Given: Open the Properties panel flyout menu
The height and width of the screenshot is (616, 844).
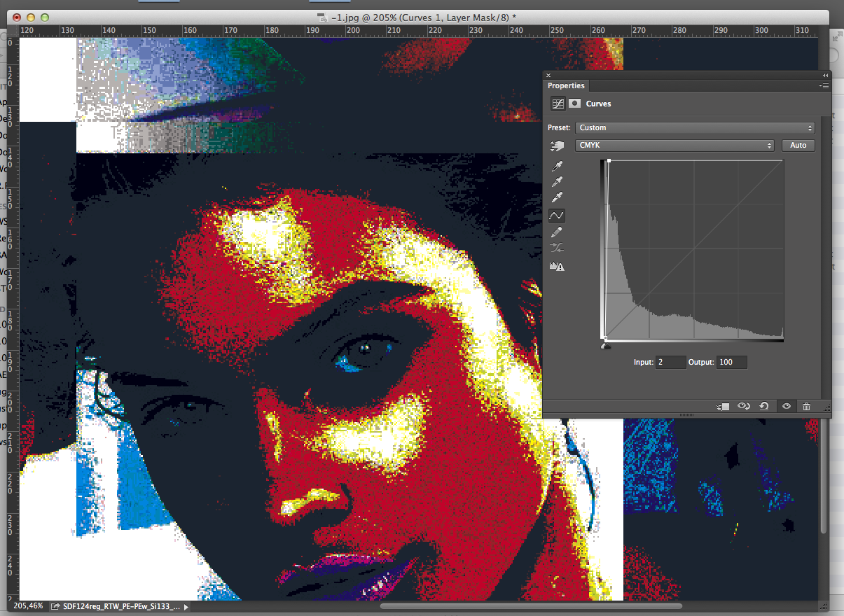Looking at the screenshot, I should click(824, 85).
